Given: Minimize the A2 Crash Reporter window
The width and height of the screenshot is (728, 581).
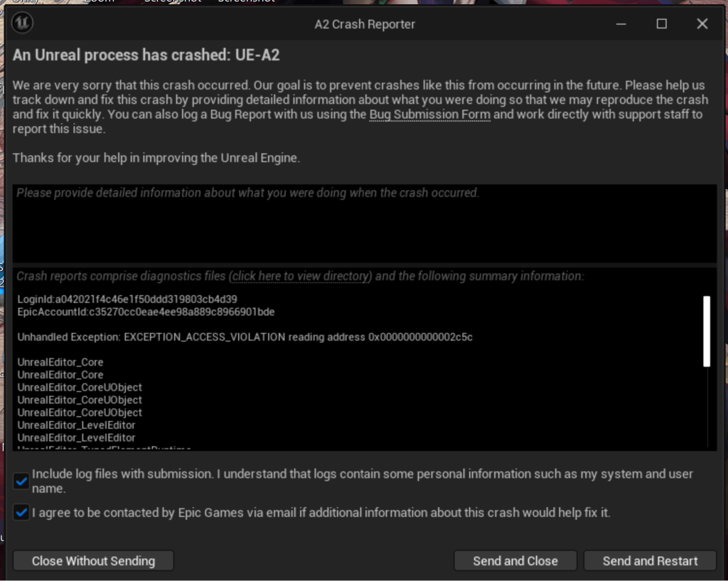Looking at the screenshot, I should pyautogui.click(x=621, y=24).
